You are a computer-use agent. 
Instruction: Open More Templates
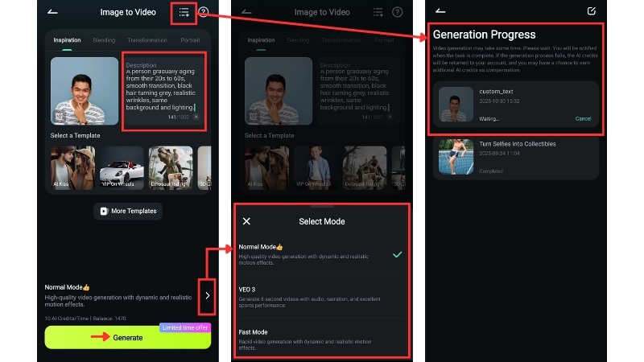click(128, 211)
